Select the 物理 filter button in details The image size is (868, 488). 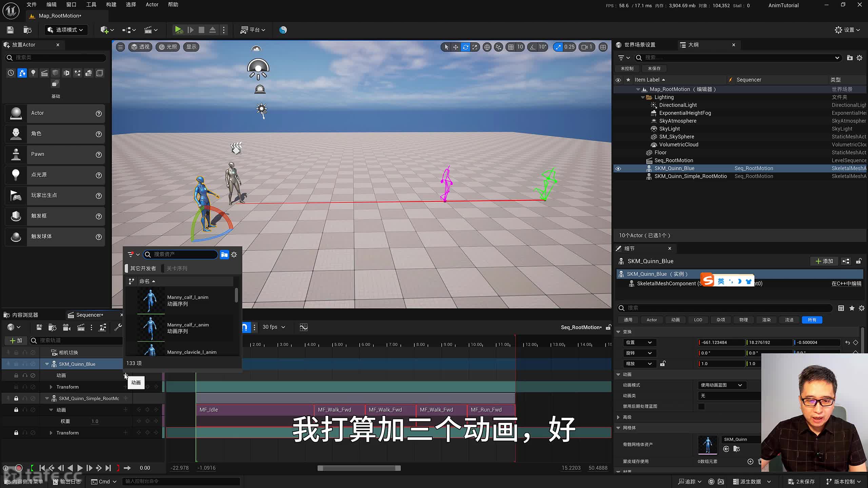tap(743, 320)
